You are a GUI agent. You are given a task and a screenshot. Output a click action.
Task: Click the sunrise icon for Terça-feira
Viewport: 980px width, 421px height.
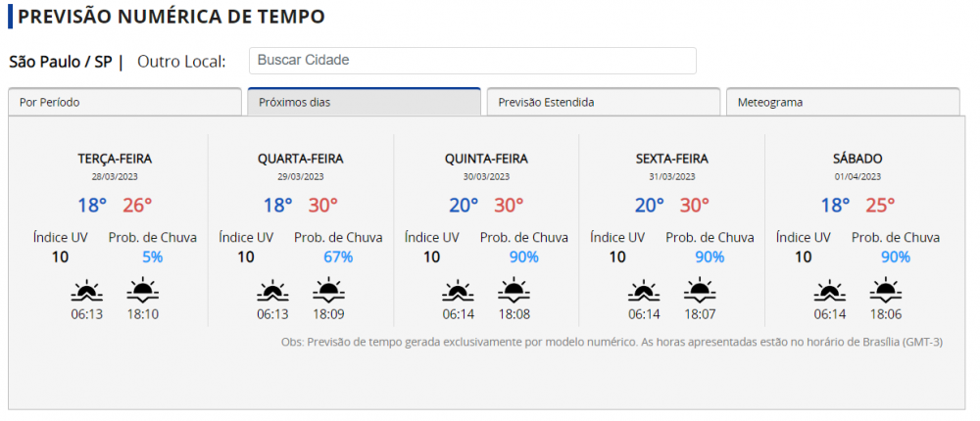[86, 291]
